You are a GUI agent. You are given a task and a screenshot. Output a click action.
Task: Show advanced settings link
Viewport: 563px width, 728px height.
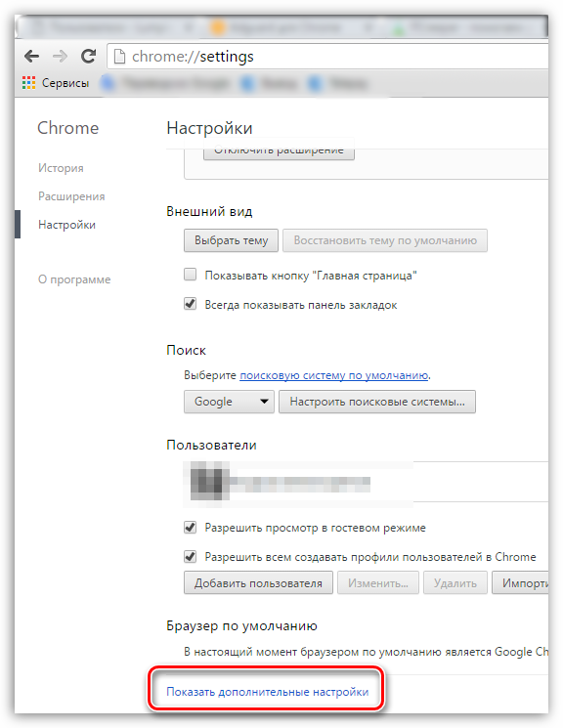tap(267, 692)
